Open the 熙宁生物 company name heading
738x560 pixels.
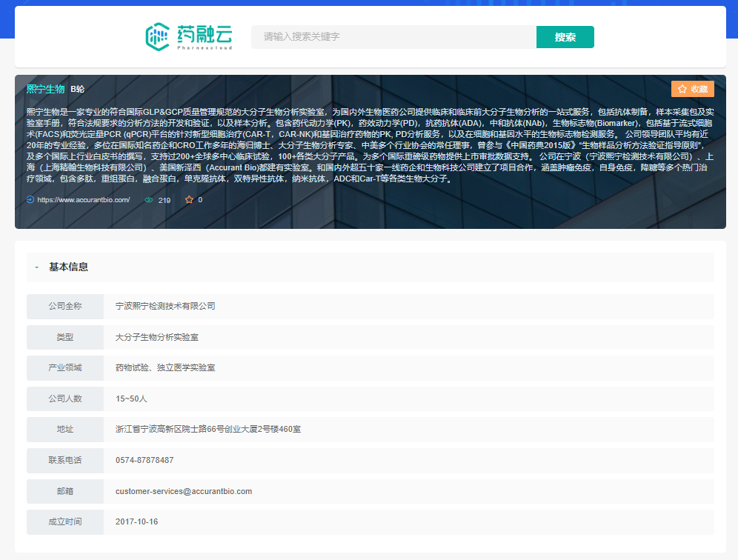(x=45, y=89)
